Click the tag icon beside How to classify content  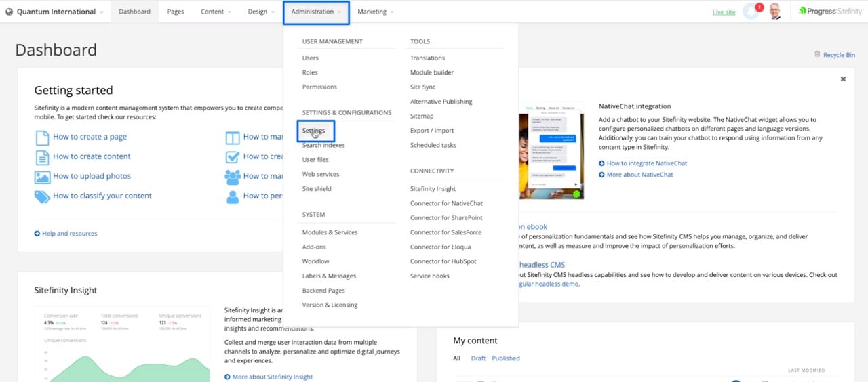(x=42, y=196)
